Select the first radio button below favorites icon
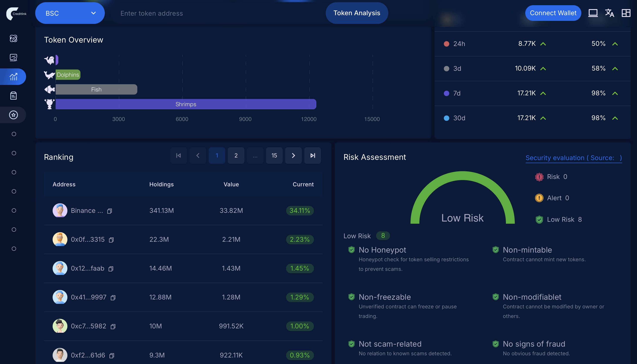The width and height of the screenshot is (637, 364). pyautogui.click(x=13, y=134)
